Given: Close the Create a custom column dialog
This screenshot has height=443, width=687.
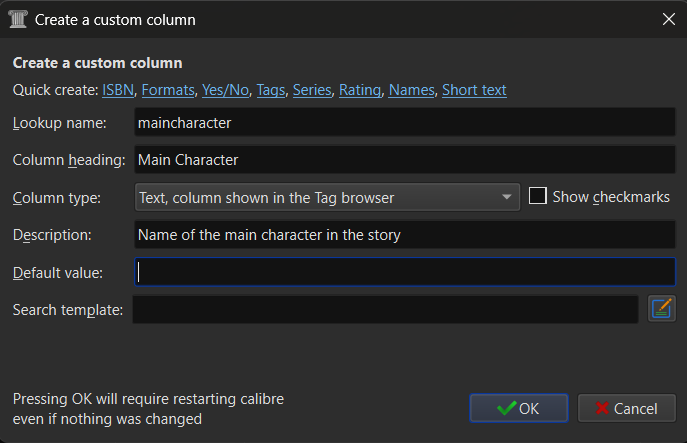Looking at the screenshot, I should point(669,19).
